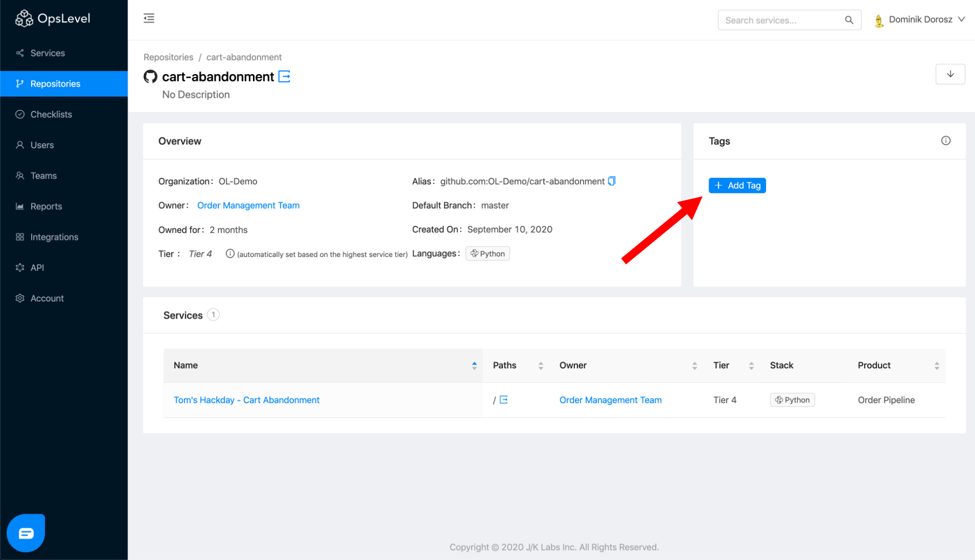Click the Tags info icon
This screenshot has height=560, width=975.
946,140
